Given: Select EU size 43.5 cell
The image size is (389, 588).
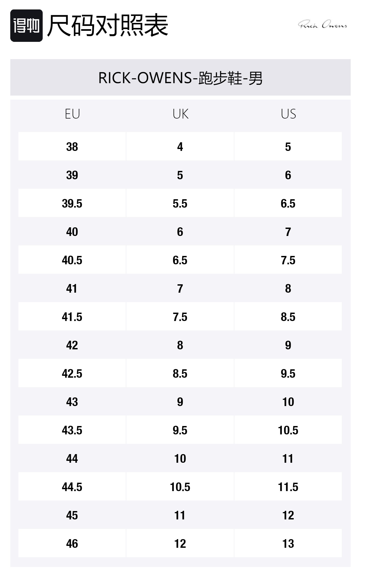Looking at the screenshot, I should click(72, 430).
